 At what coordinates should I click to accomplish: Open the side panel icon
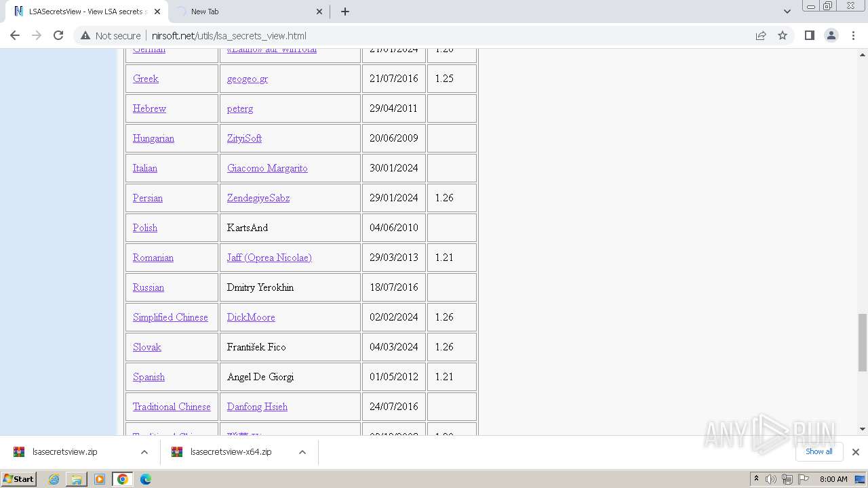(x=809, y=35)
